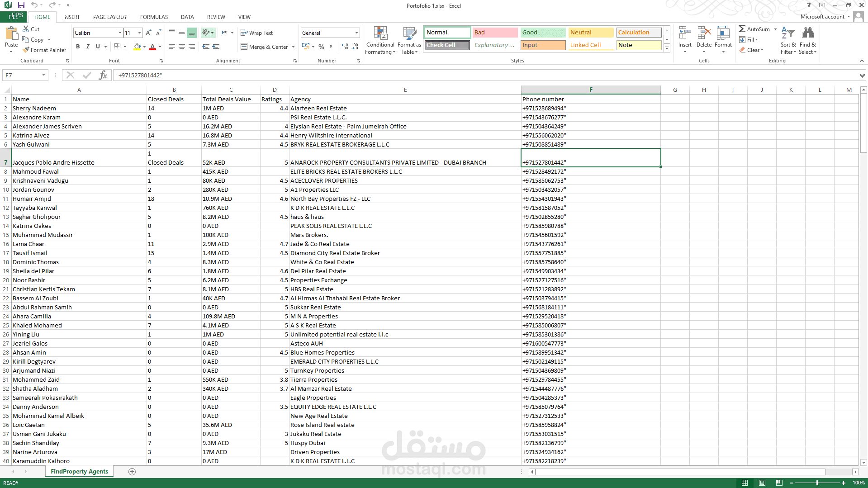The image size is (868, 488).
Task: Toggle Wrap Text for the cell
Action: point(256,33)
